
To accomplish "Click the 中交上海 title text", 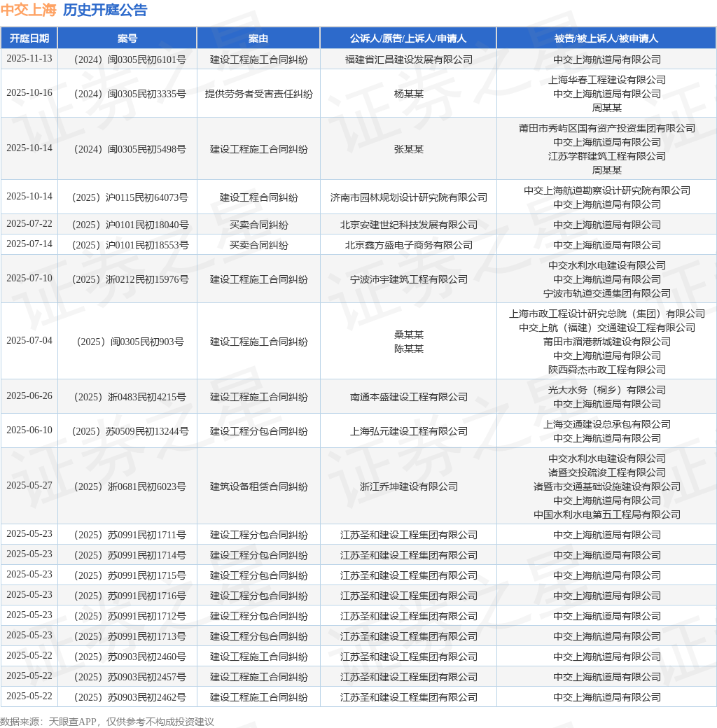I will pyautogui.click(x=28, y=10).
